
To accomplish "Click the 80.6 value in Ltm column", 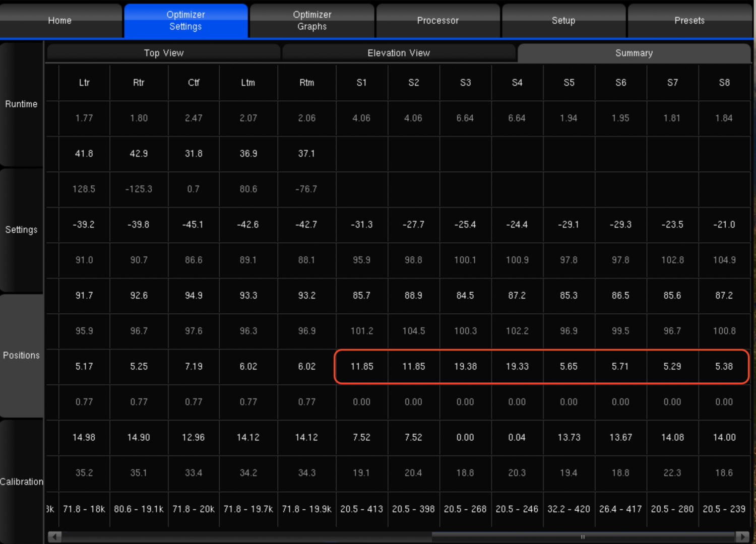I will tap(248, 189).
